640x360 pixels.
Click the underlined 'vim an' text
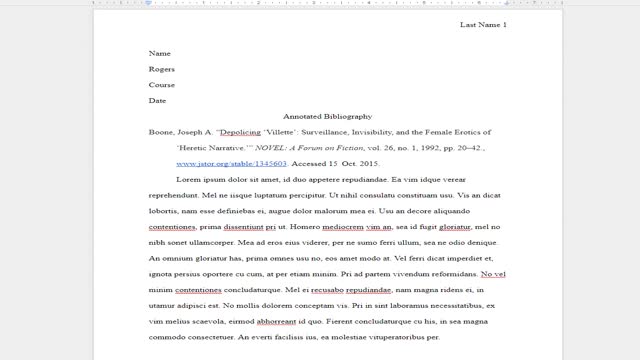coord(379,227)
